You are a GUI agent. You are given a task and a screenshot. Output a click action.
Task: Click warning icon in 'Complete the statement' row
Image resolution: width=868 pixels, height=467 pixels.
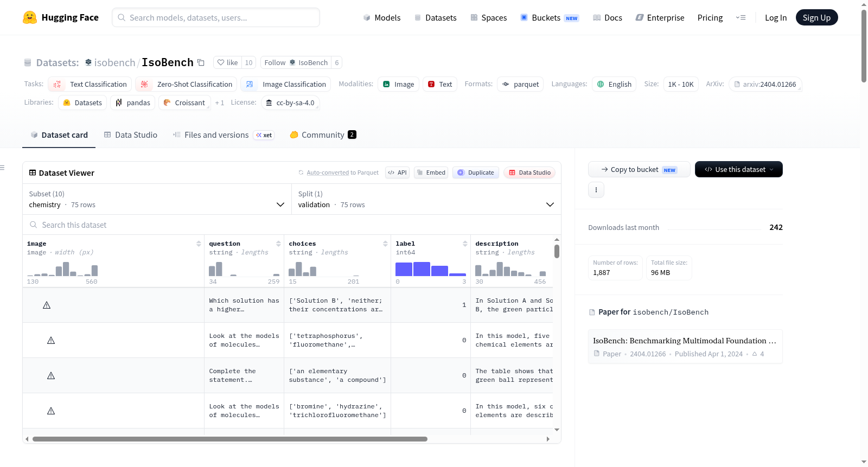click(x=51, y=375)
